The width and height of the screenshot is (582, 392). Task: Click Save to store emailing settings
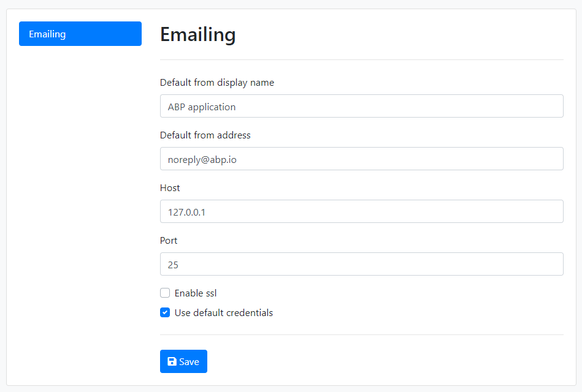coord(183,361)
